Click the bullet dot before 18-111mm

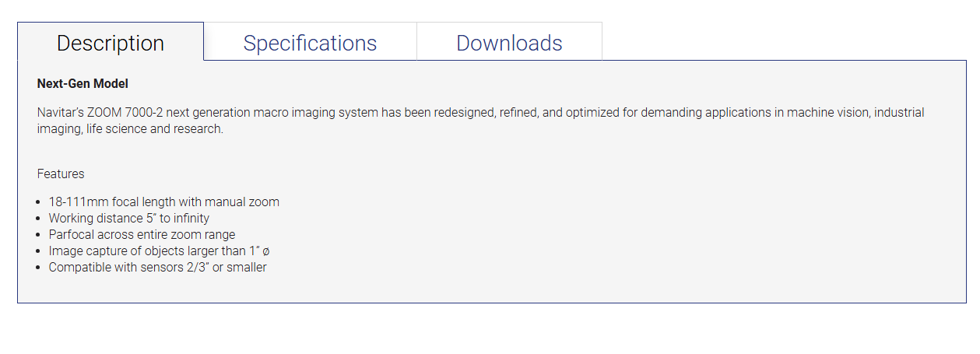[x=40, y=202]
